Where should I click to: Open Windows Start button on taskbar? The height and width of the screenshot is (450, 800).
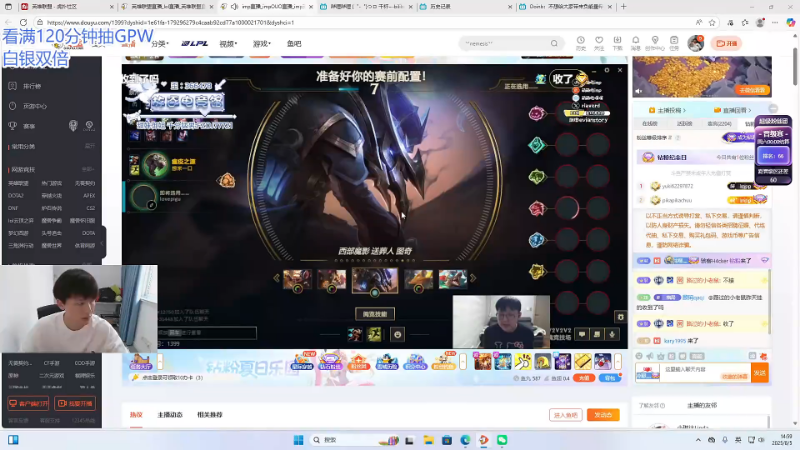coord(298,440)
